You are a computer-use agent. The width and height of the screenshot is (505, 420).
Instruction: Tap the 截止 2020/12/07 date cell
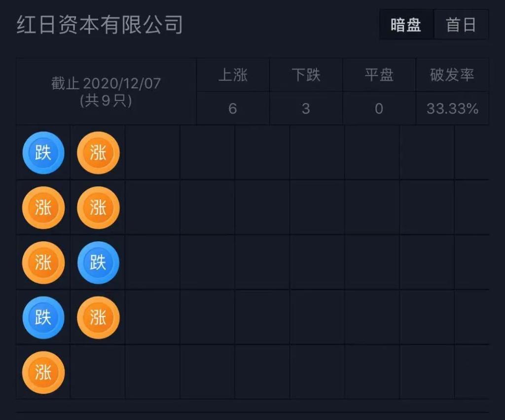tap(106, 92)
